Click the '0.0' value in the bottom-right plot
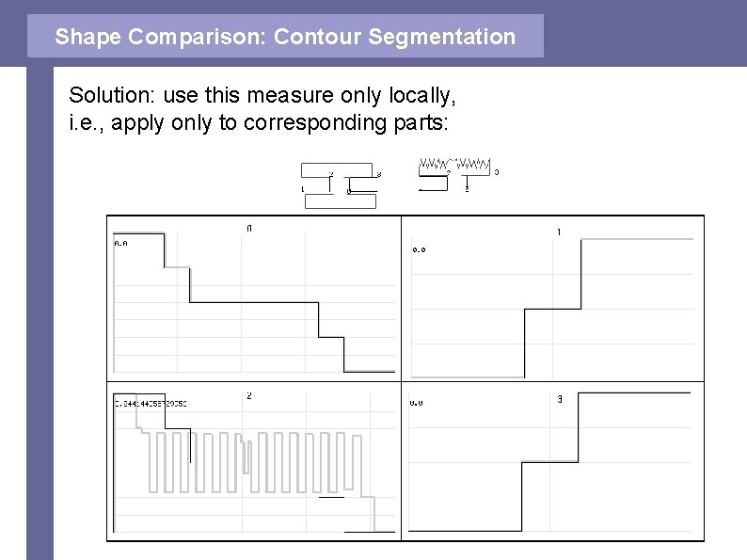747x560 pixels. click(x=416, y=403)
